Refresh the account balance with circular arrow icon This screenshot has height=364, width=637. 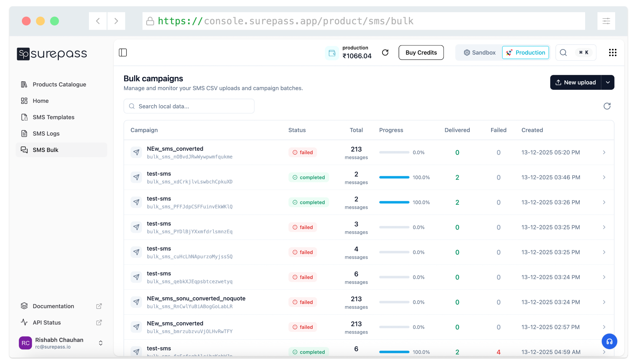(x=385, y=52)
